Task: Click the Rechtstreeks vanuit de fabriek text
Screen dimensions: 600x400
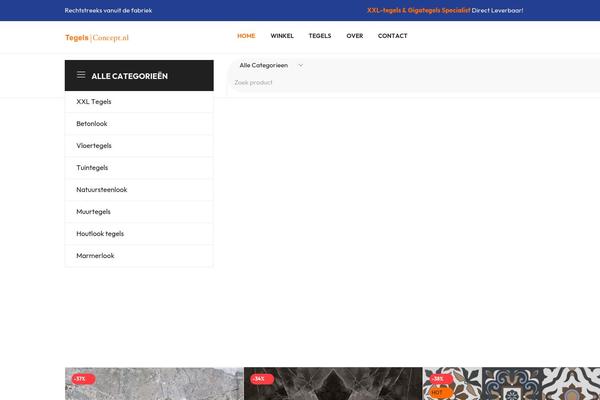Action: point(108,10)
